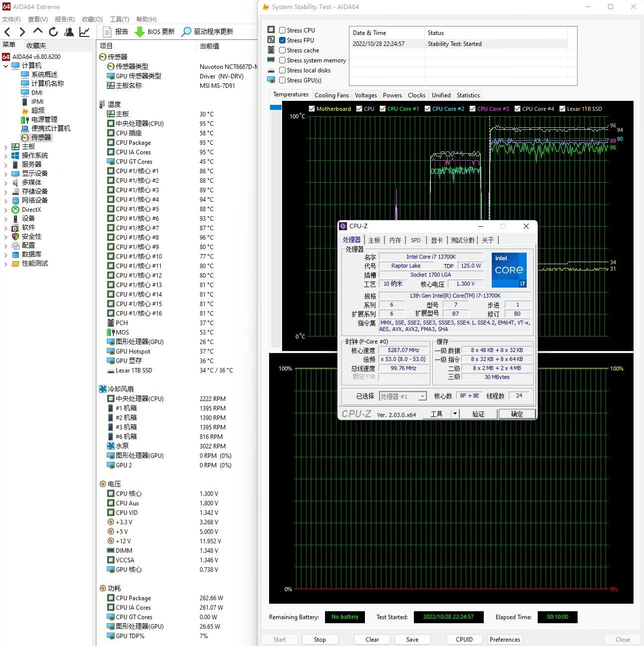Click the CPUID button
Image resolution: width=644 pixels, height=646 pixels.
pos(464,640)
